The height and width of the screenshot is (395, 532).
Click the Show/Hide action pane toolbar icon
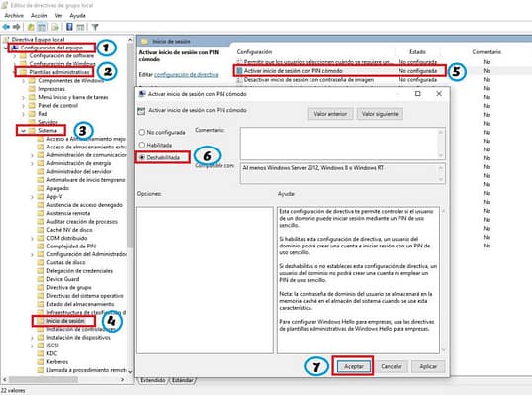[80, 27]
